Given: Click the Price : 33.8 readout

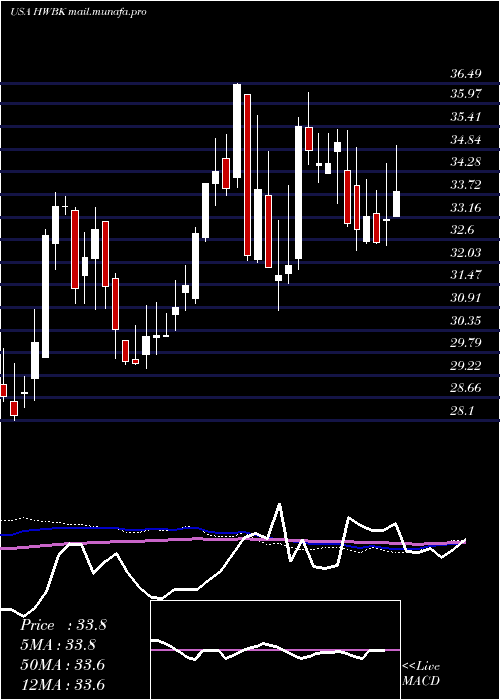Looking at the screenshot, I should click(x=63, y=625).
